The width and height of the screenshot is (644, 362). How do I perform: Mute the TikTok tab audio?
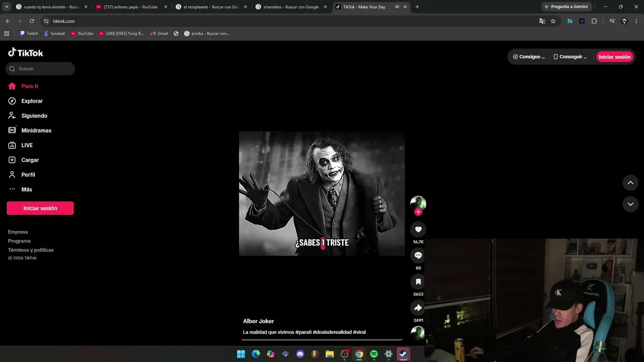(397, 7)
